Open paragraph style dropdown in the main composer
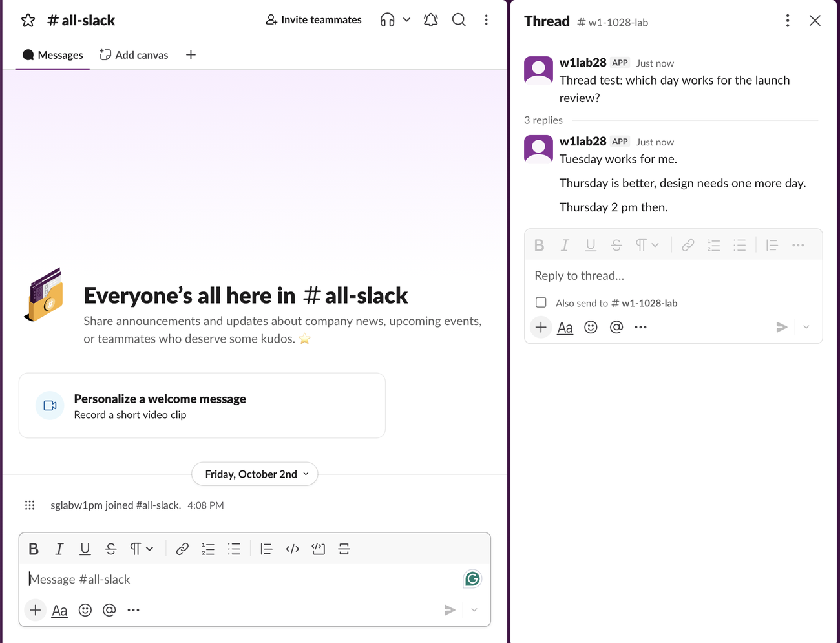This screenshot has width=840, height=643. pos(141,549)
